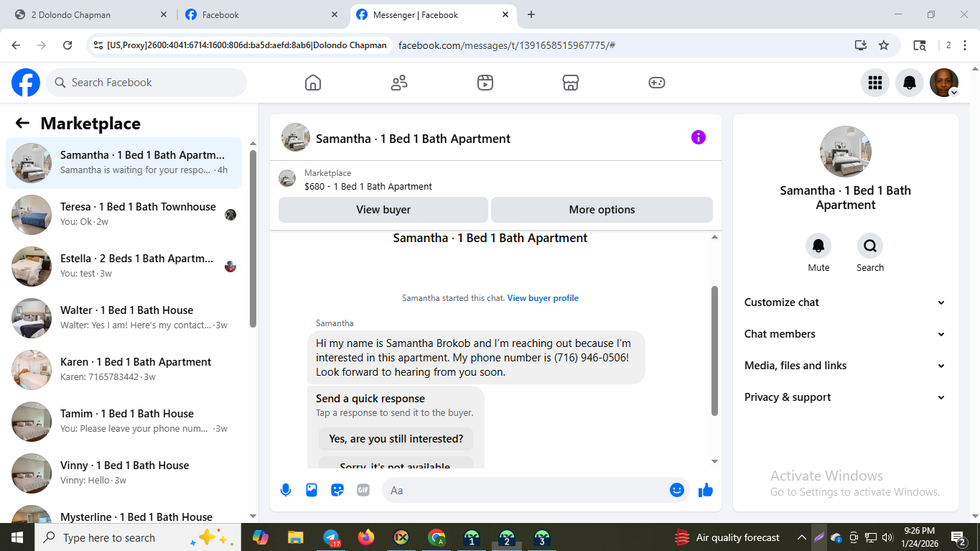Open the Friends icon in top navigation

pos(399,83)
